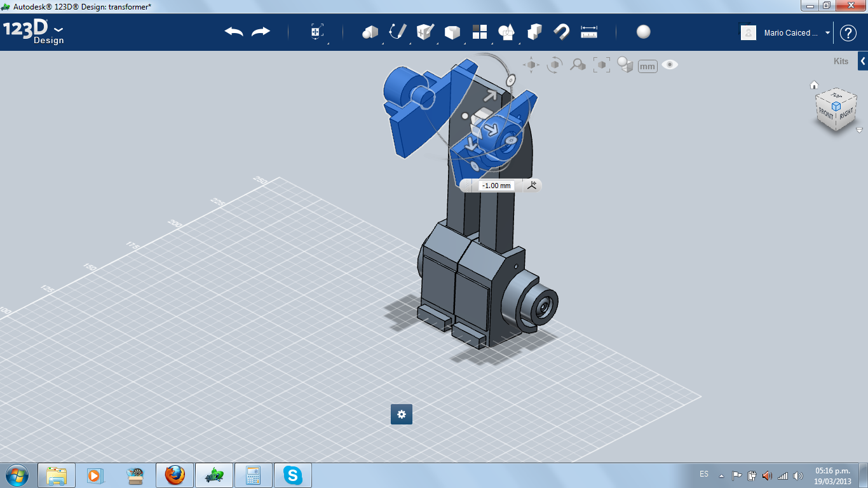Open the Transform tool
Image resolution: width=868 pixels, height=488 pixels.
[x=317, y=32]
